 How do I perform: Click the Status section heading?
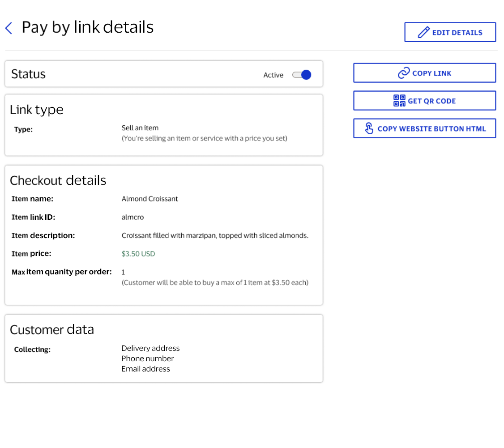(28, 74)
